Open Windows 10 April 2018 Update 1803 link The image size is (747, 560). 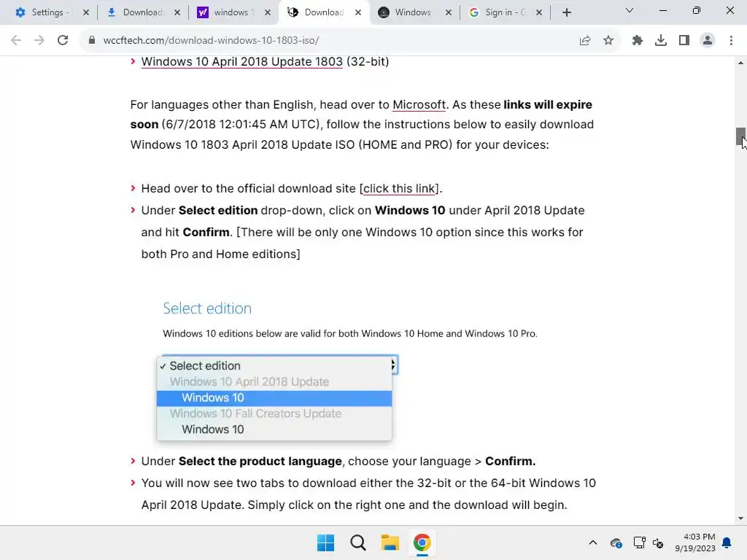pos(242,61)
